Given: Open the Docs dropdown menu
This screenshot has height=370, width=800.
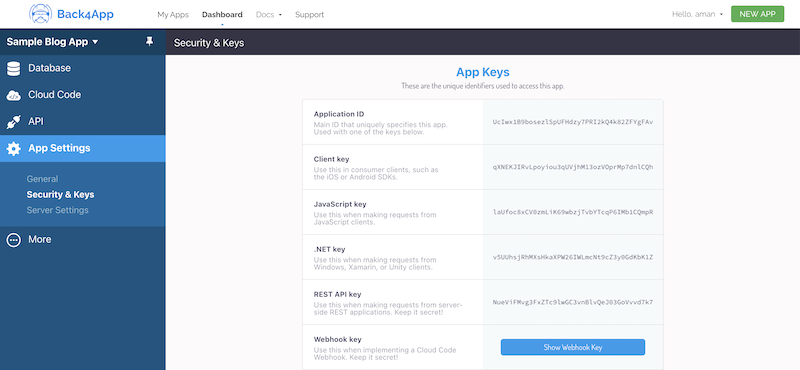Looking at the screenshot, I should coord(269,14).
